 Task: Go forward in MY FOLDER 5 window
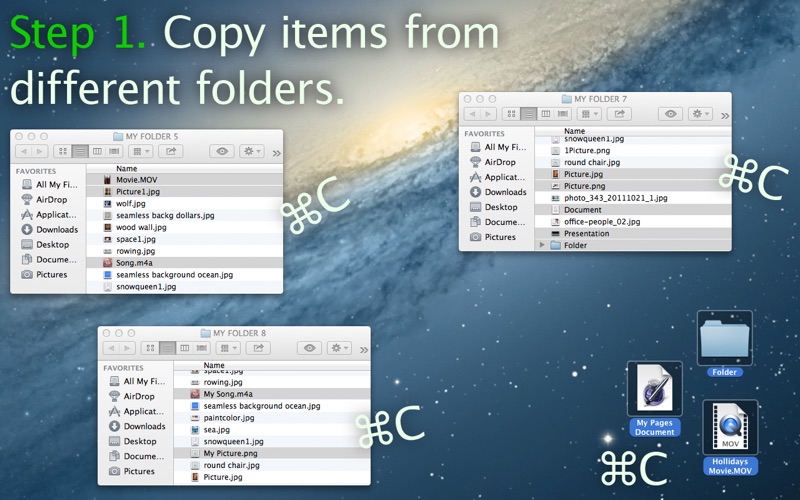point(40,151)
